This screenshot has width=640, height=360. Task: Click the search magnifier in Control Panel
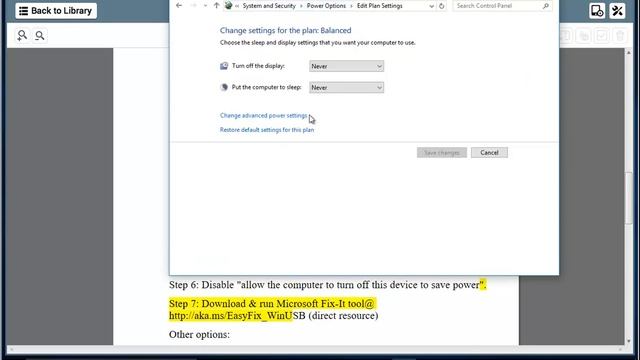point(545,6)
